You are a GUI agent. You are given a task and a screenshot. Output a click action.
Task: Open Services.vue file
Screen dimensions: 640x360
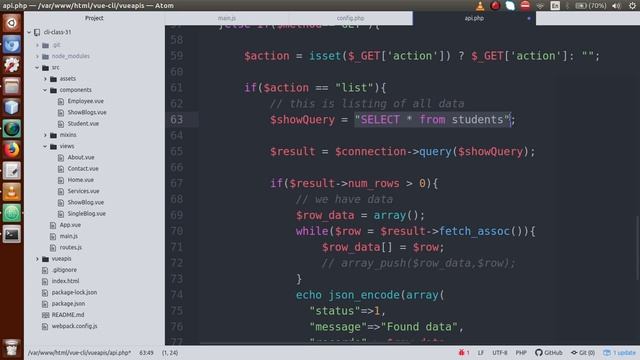click(x=83, y=191)
